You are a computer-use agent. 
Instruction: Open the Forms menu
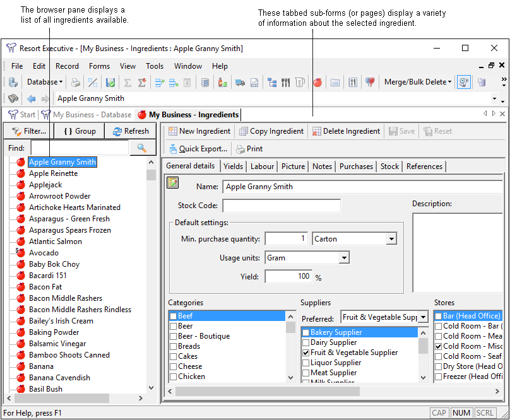point(99,66)
